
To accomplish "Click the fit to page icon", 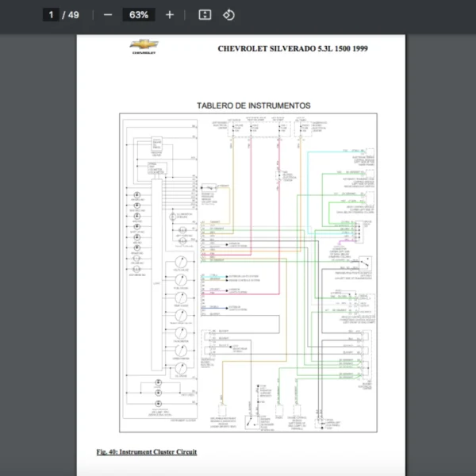I will tap(205, 15).
